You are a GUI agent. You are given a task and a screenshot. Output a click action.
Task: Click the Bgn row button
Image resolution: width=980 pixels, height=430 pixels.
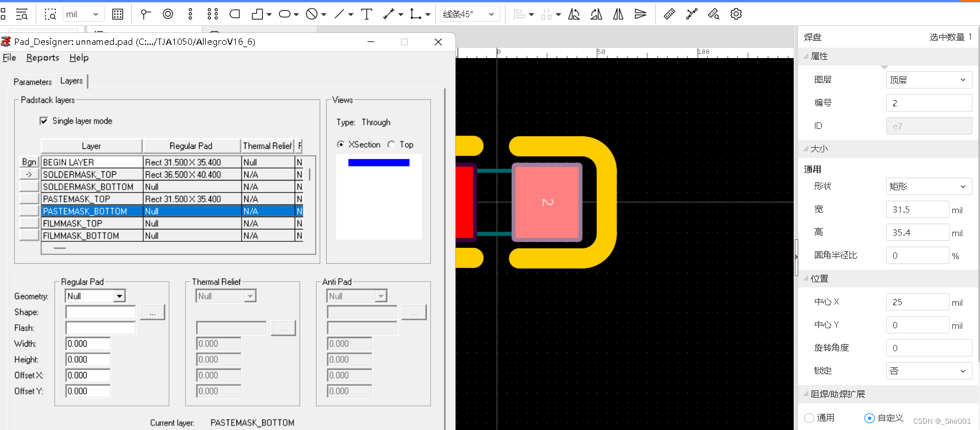click(x=29, y=162)
